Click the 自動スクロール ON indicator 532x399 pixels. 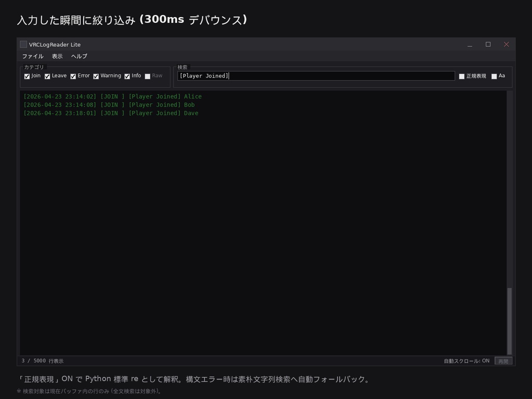pos(465,360)
